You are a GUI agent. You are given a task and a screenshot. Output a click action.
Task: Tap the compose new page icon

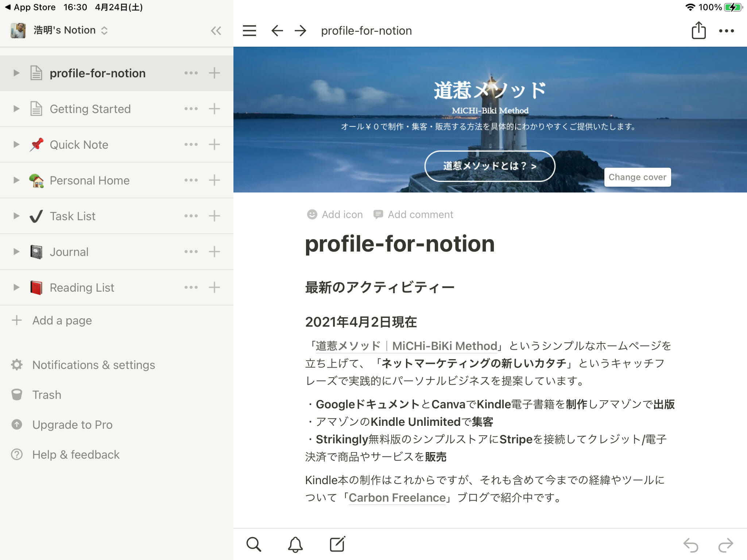point(337,544)
